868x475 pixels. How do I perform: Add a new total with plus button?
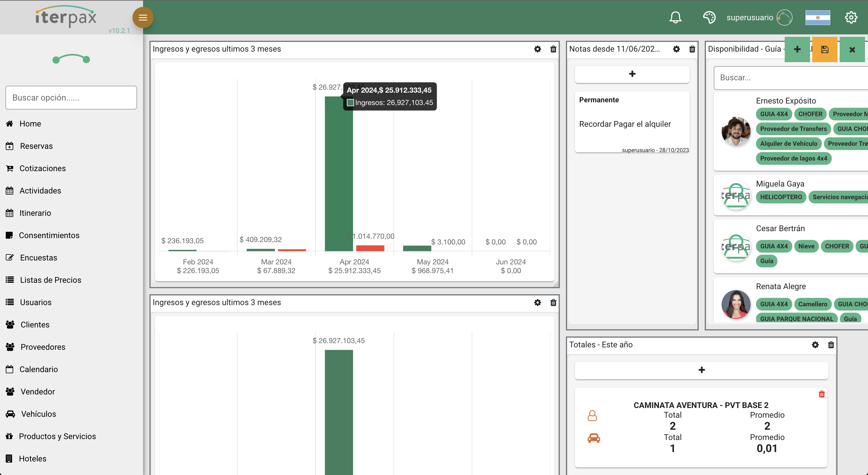click(701, 370)
